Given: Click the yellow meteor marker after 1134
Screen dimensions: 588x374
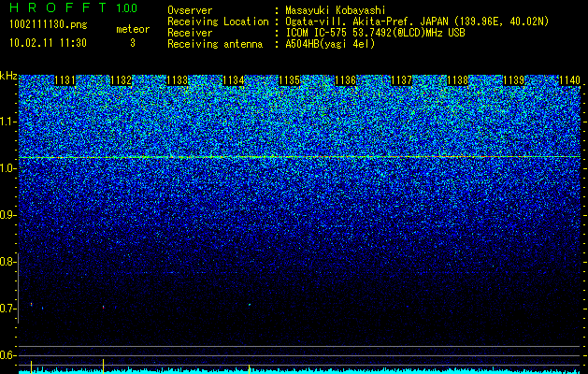Looking at the screenshot, I should [x=249, y=368].
